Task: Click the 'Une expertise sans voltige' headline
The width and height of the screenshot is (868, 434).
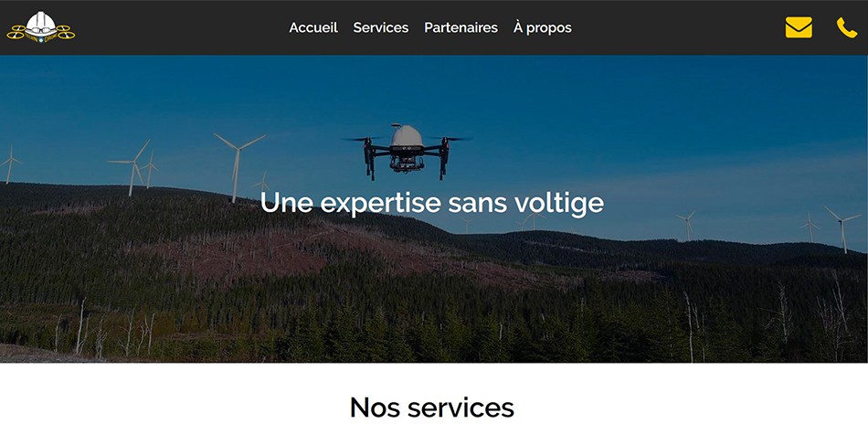Action: coord(432,203)
